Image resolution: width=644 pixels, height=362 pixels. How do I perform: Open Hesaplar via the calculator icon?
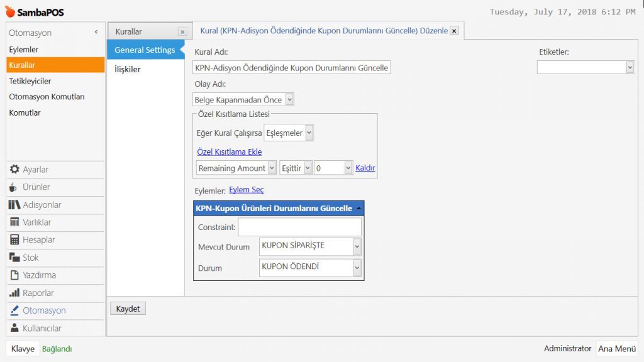(x=14, y=240)
